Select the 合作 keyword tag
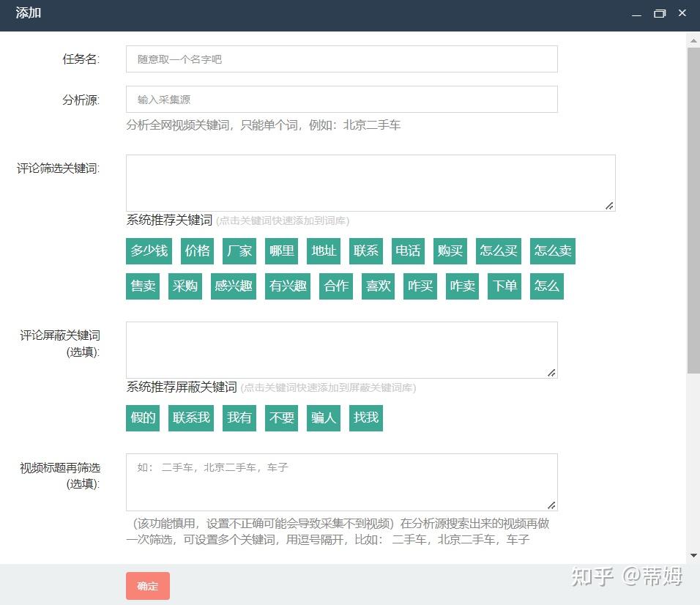This screenshot has height=605, width=700. click(x=336, y=286)
